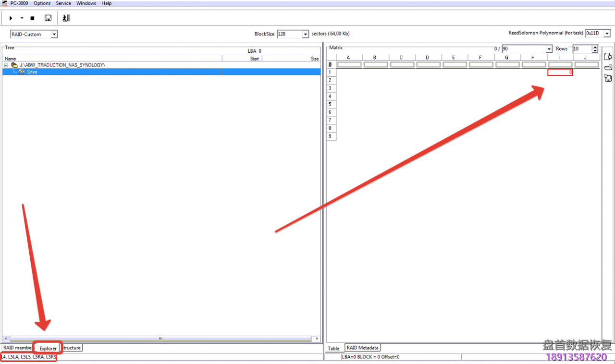Open the Options menu
This screenshot has width=615, height=364.
click(x=42, y=3)
